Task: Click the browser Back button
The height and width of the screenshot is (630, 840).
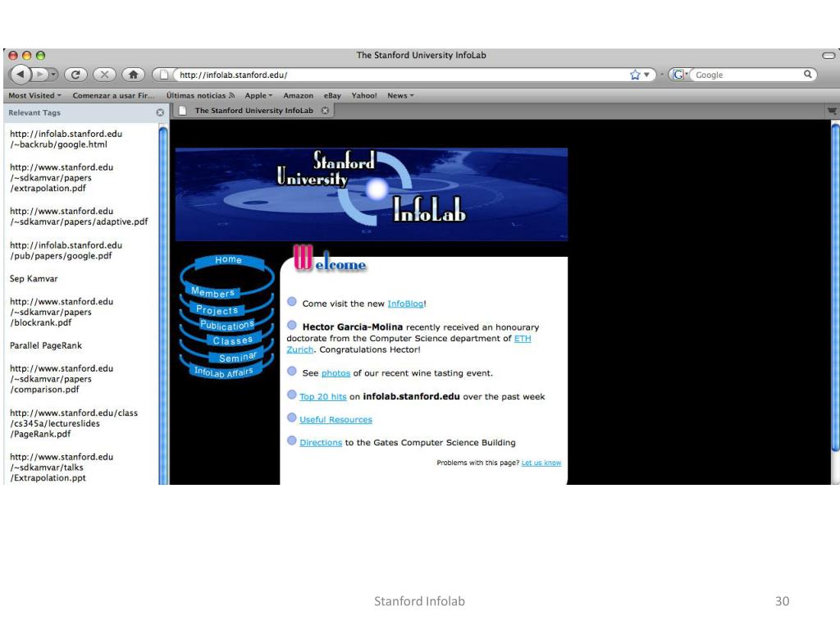Action: [x=21, y=74]
